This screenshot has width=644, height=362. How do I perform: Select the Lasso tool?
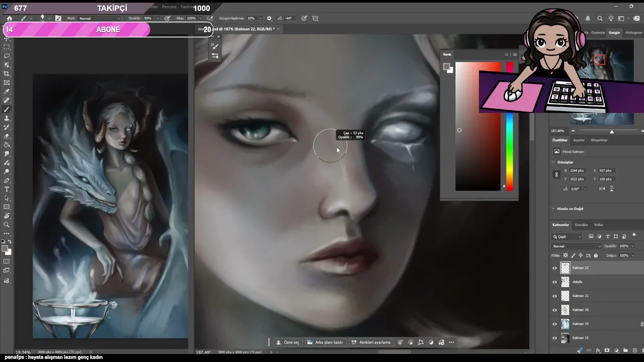tap(7, 56)
